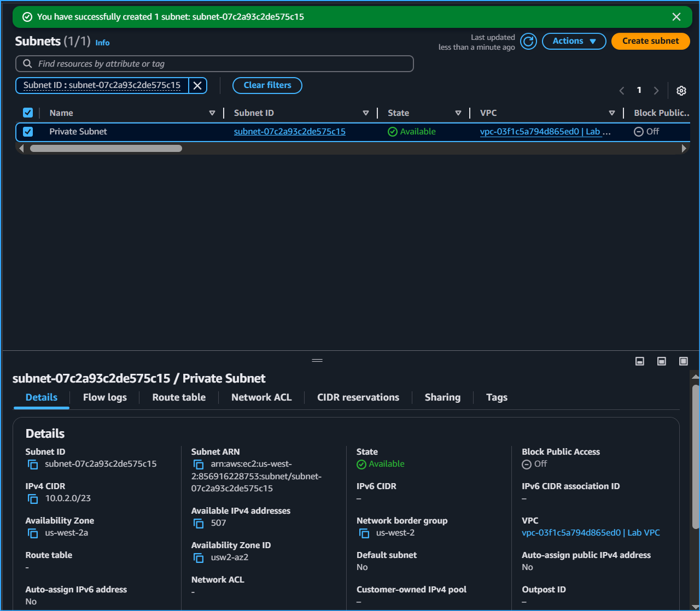
Task: Sort the table by State column arrow
Action: (458, 113)
